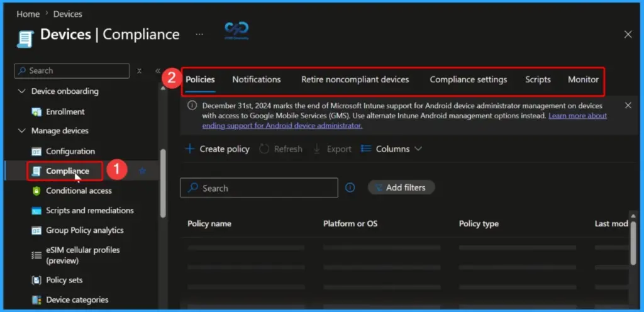
Task: Sort by Platform or OS column header
Action: 350,224
